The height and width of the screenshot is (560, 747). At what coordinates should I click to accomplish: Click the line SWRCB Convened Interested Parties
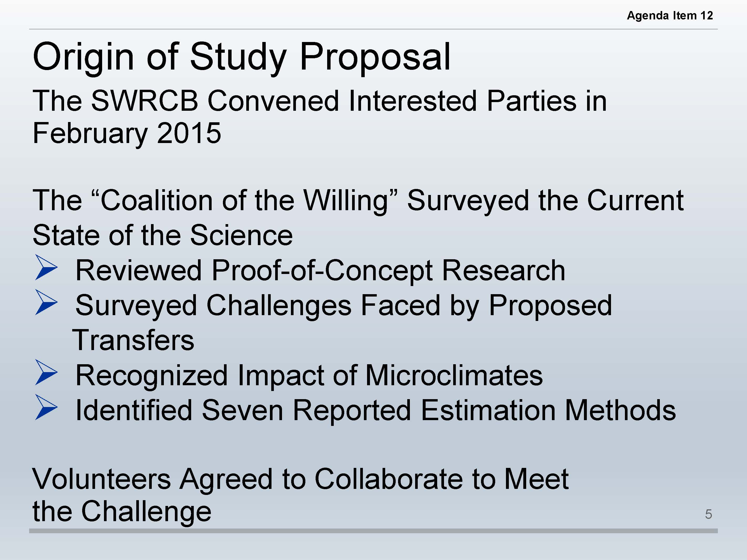[320, 101]
